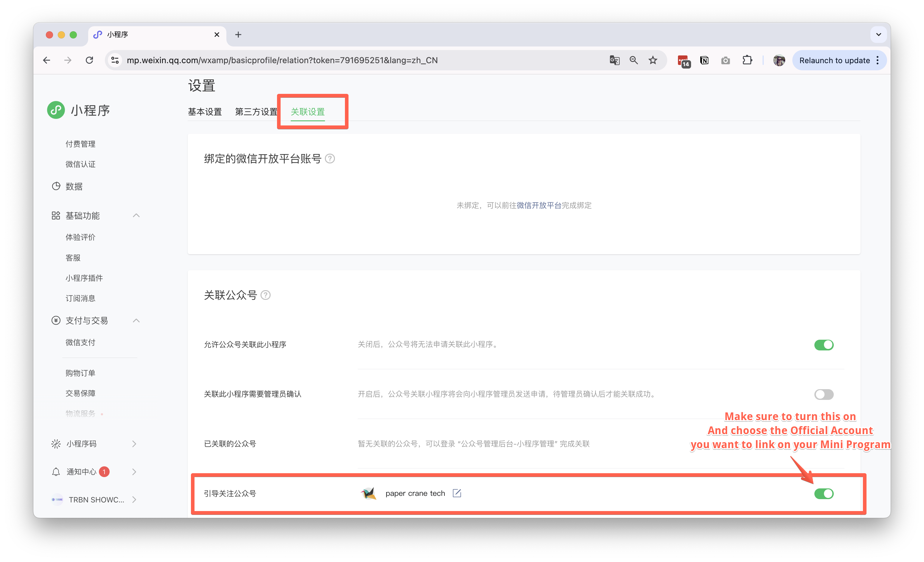
Task: Click the edit icon next to paper crane tech
Action: [x=457, y=493]
